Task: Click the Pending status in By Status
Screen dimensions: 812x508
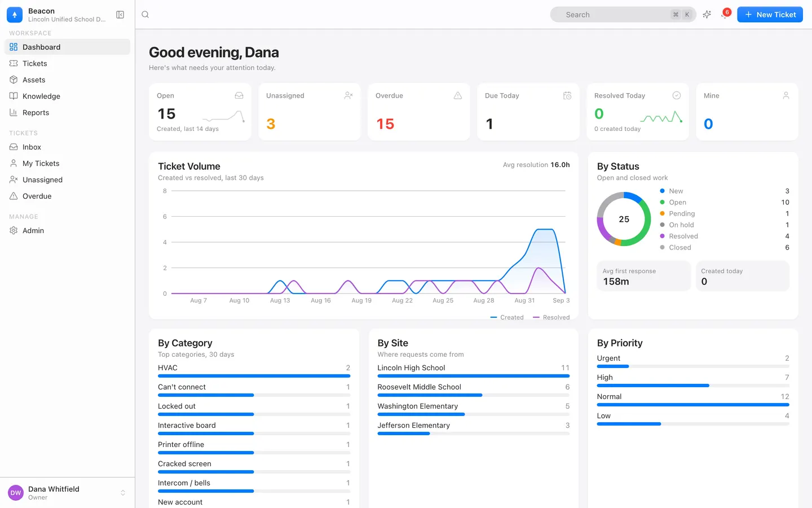Action: pos(725,213)
